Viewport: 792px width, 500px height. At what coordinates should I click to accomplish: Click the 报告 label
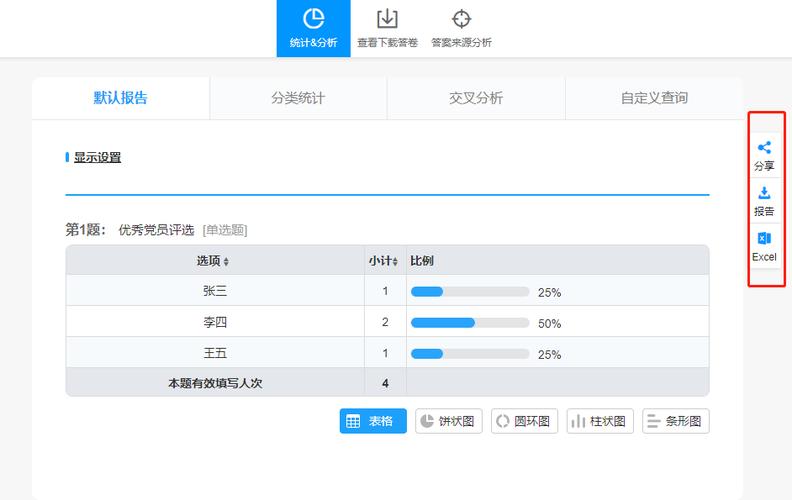point(764,211)
